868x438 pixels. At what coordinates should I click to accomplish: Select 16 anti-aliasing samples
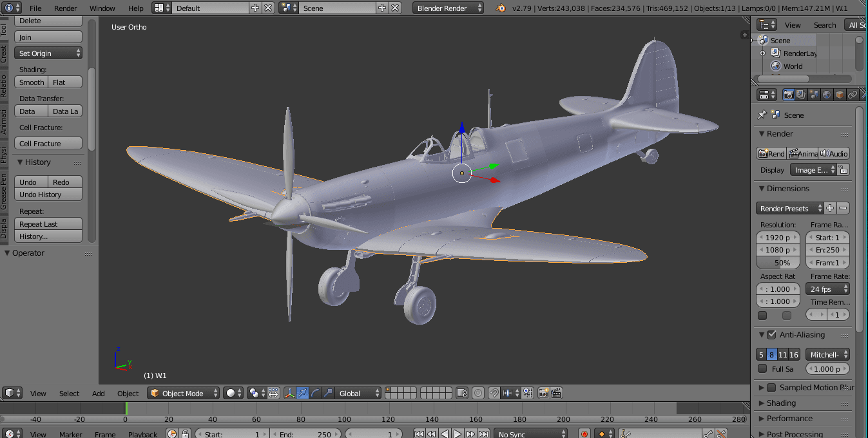point(794,354)
